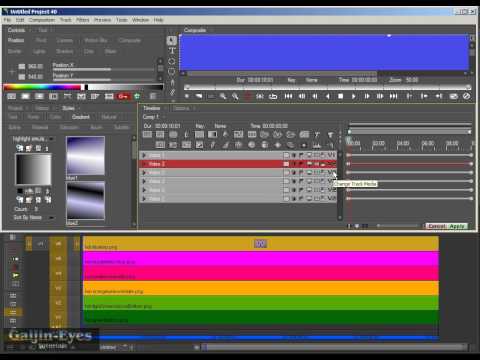This screenshot has width=480, height=360.
Task: Click the Position X slider
Action: tap(103, 69)
